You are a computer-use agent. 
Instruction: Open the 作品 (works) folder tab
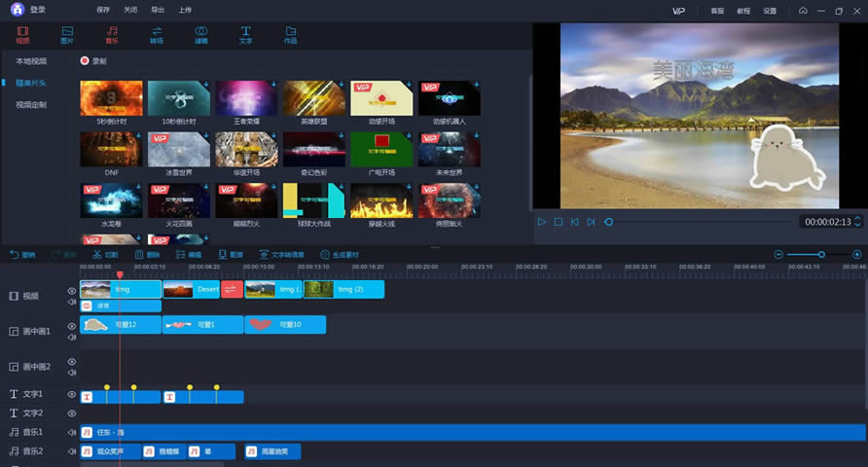pyautogui.click(x=291, y=35)
